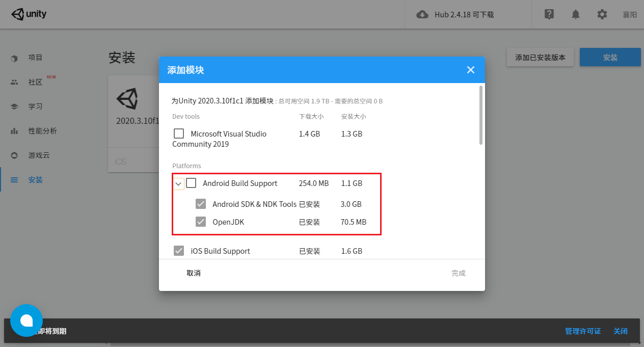Open the settings gear icon

[x=602, y=14]
